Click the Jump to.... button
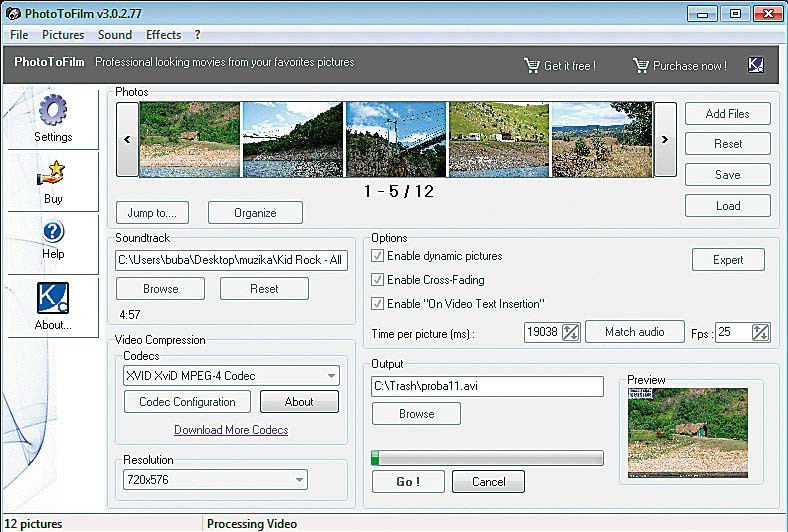 pos(152,212)
